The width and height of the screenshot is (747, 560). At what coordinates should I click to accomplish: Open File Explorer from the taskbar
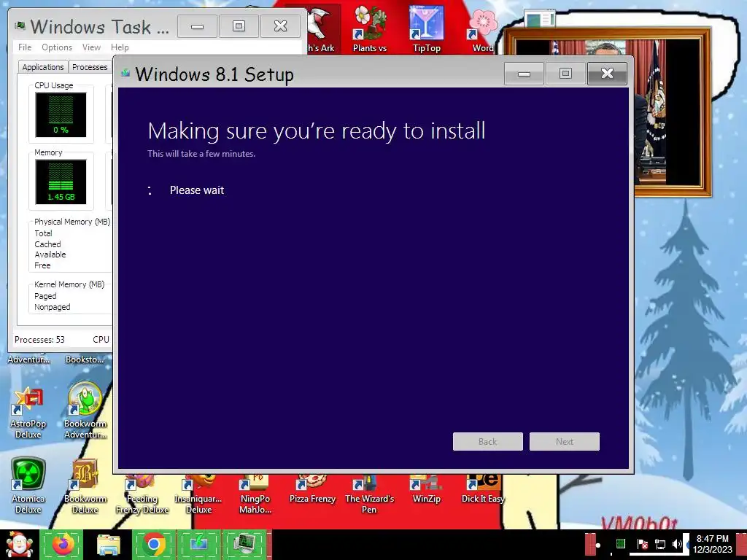(108, 545)
